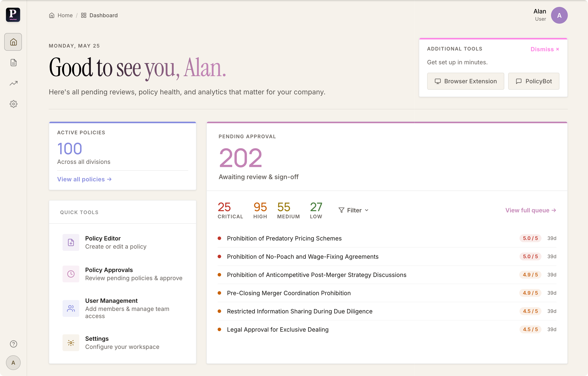Image resolution: width=588 pixels, height=376 pixels.
Task: Open Prohibition of Anticompetitive Post-Merger Strategy Discussions
Action: [387, 275]
